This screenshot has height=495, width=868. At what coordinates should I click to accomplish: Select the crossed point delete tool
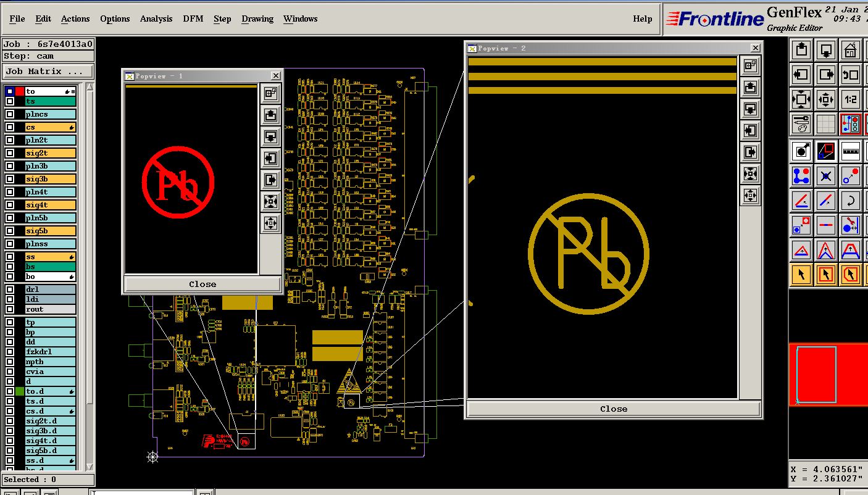click(x=826, y=176)
